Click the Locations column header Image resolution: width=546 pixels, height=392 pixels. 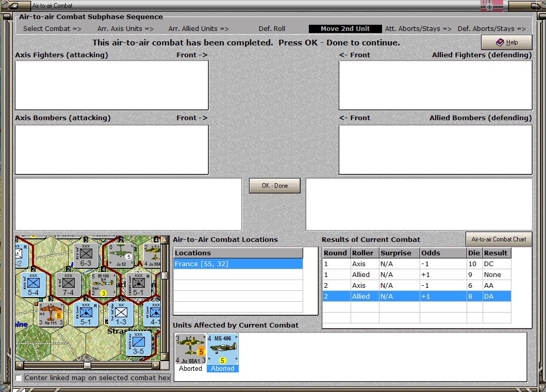(238, 253)
